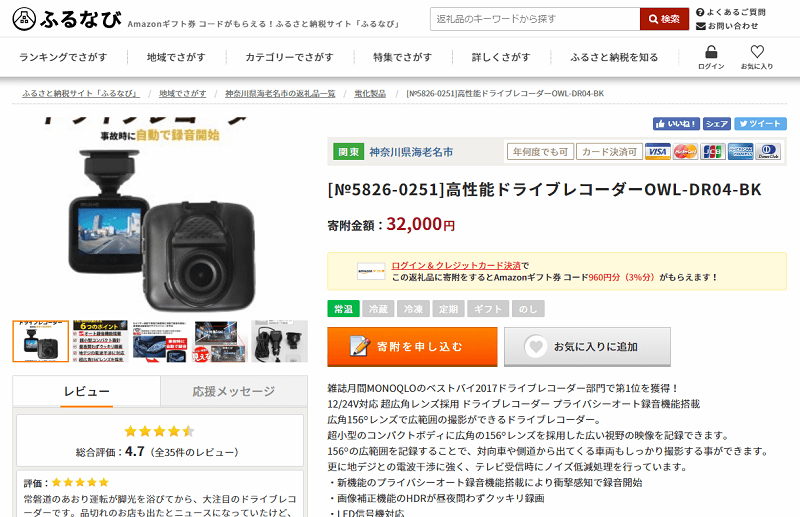Click the MasterCard icon
The width and height of the screenshot is (800, 517).
(685, 152)
